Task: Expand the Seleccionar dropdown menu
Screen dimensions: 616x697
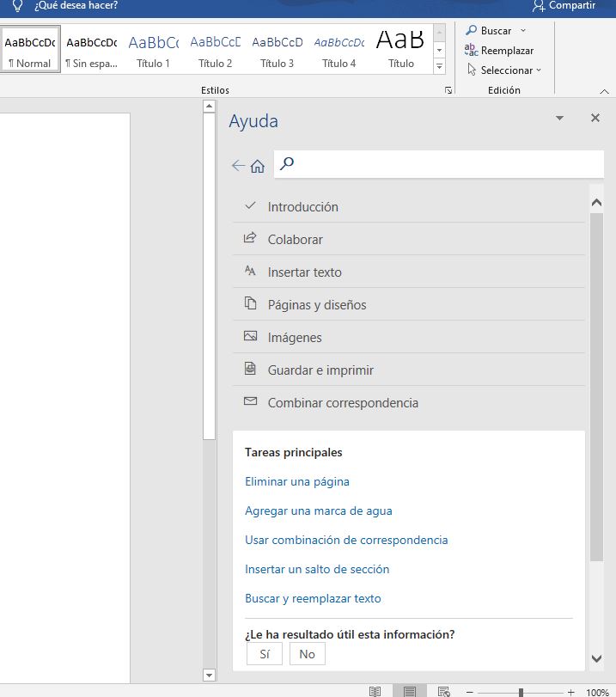Action: [x=539, y=70]
